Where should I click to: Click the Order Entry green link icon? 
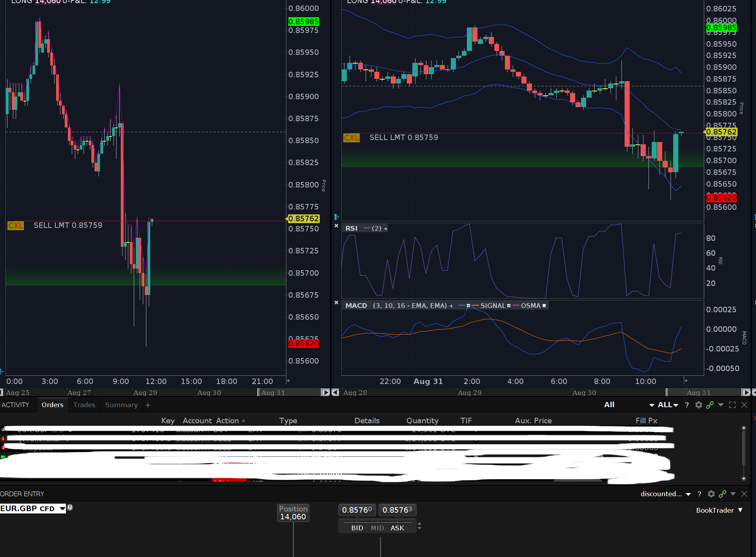722,494
